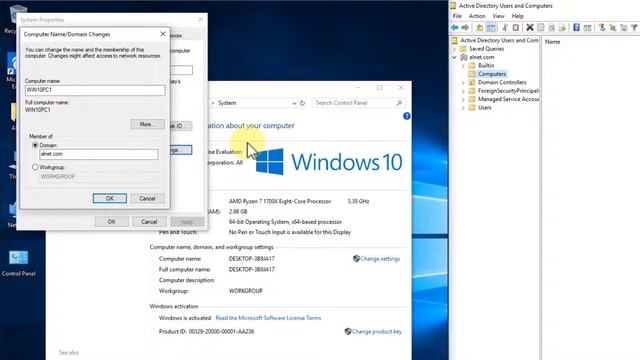This screenshot has width=640, height=360.
Task: Click the Filter funnel toolbar icon
Action: pyautogui.click(x=634, y=27)
